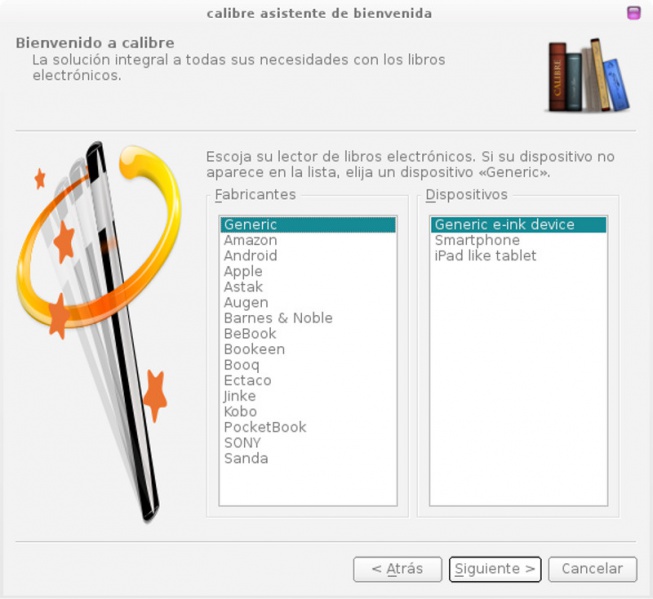The image size is (653, 599).
Task: Go back with the Atrás button
Action: (x=397, y=569)
